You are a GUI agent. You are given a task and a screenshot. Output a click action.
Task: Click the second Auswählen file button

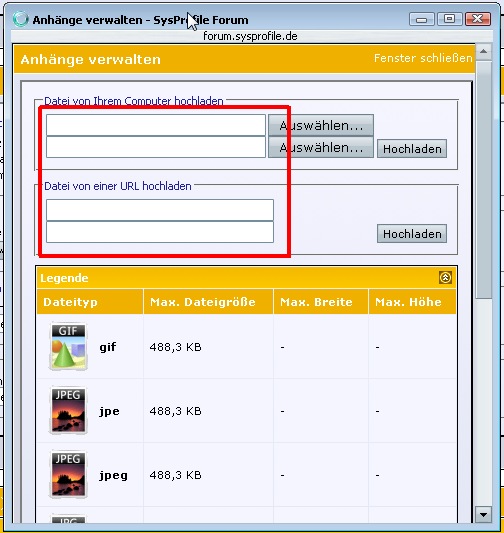point(321,148)
